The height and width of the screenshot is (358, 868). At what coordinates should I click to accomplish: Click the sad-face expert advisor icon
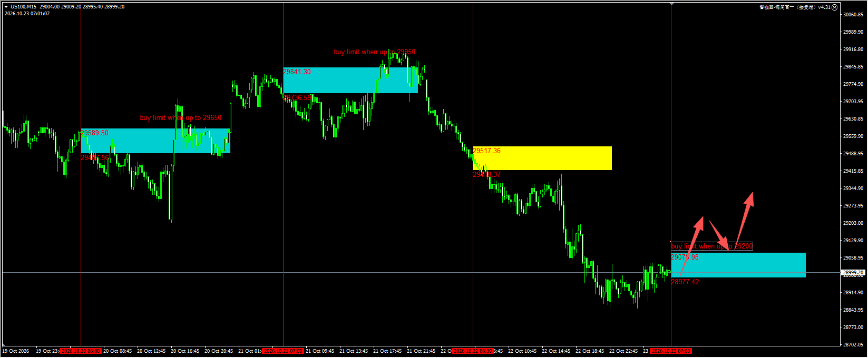(x=835, y=7)
